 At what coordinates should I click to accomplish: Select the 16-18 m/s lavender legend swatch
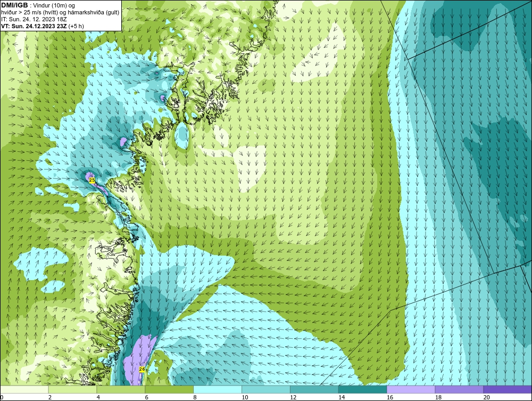click(411, 389)
